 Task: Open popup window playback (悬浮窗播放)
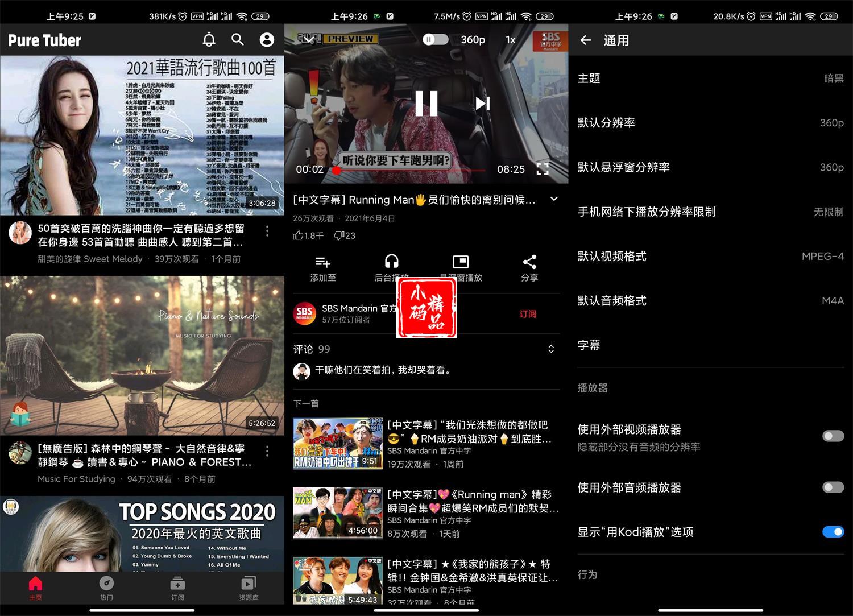click(x=461, y=268)
